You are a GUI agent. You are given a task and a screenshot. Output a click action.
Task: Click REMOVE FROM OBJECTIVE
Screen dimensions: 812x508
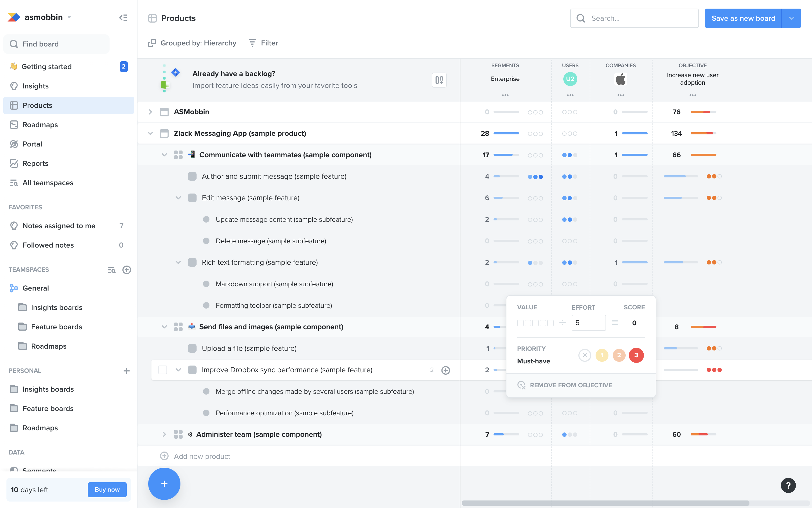571,385
